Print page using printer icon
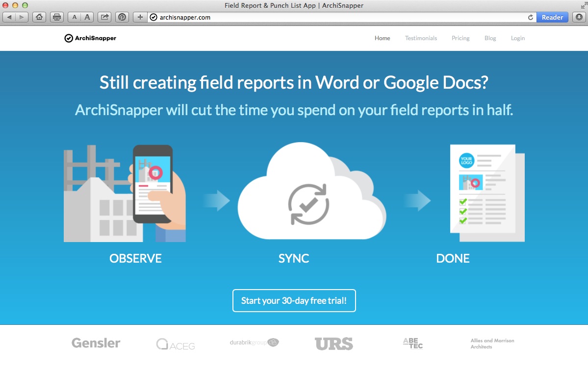Viewport: 588px width, 367px height. click(56, 17)
